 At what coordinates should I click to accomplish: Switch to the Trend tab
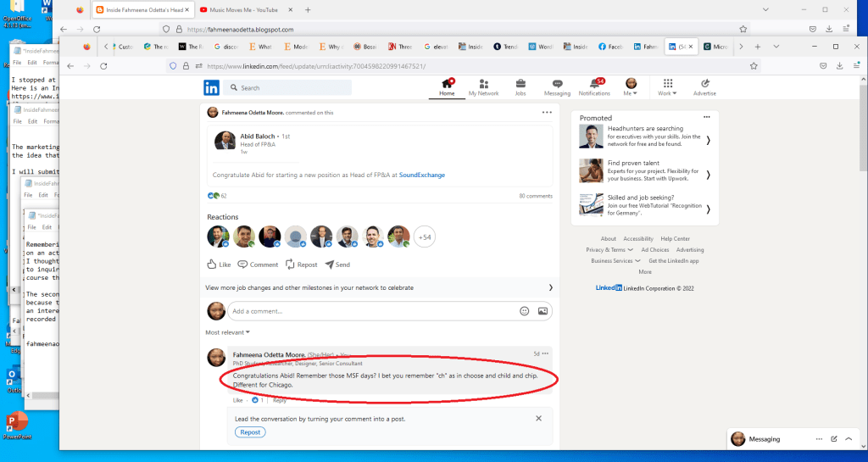(x=505, y=47)
